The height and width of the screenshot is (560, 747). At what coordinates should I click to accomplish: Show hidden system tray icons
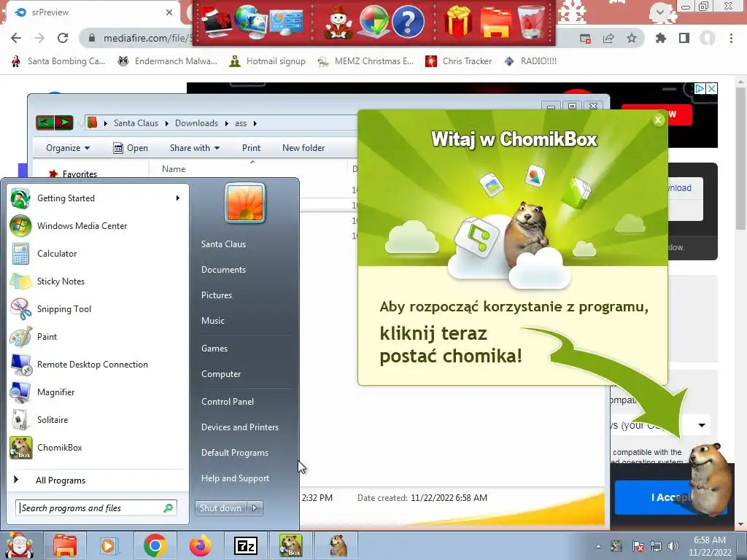coord(598,546)
